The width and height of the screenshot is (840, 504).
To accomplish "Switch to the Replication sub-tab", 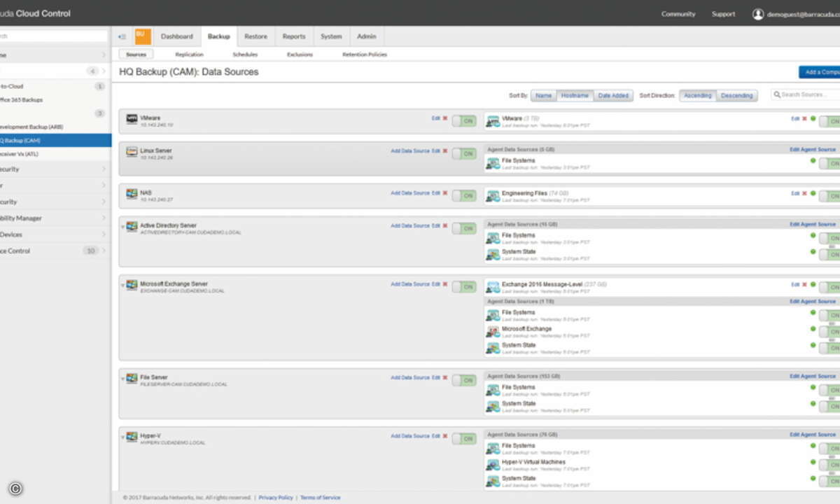I will click(190, 55).
